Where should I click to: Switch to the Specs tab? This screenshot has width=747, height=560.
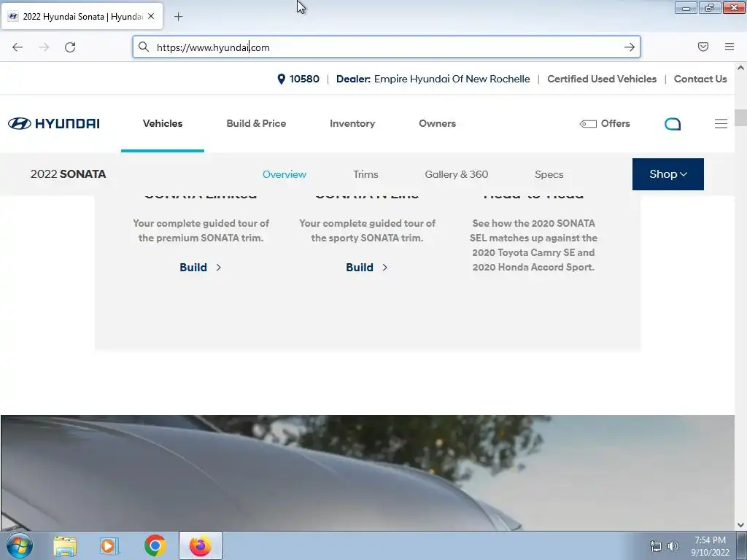point(549,174)
